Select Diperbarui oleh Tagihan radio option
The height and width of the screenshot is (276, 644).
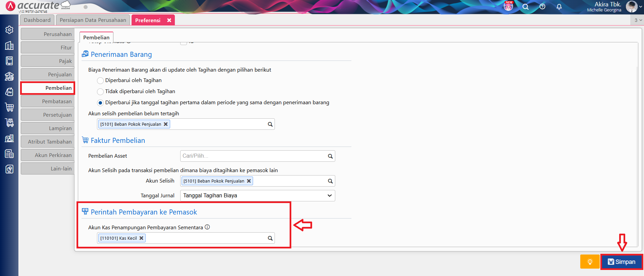[x=100, y=81]
